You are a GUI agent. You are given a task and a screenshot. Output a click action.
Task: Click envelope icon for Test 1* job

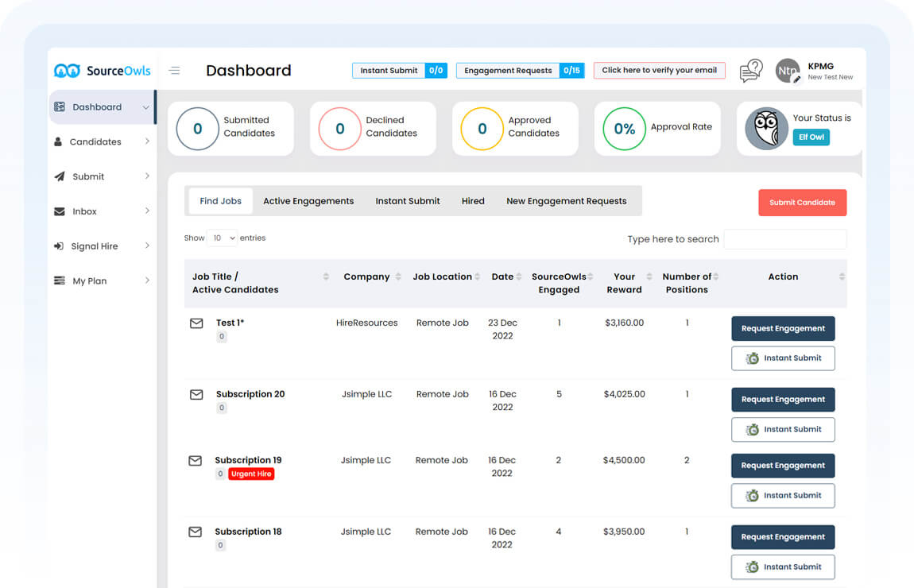coord(196,323)
